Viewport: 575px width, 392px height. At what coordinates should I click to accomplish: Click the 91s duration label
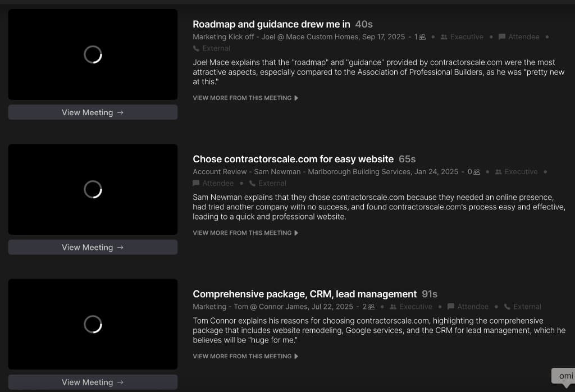[x=430, y=294]
